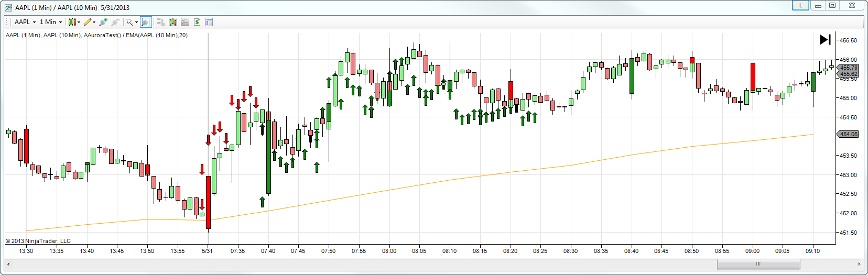
Task: Click the 09:10 time axis label
Action: click(x=812, y=251)
